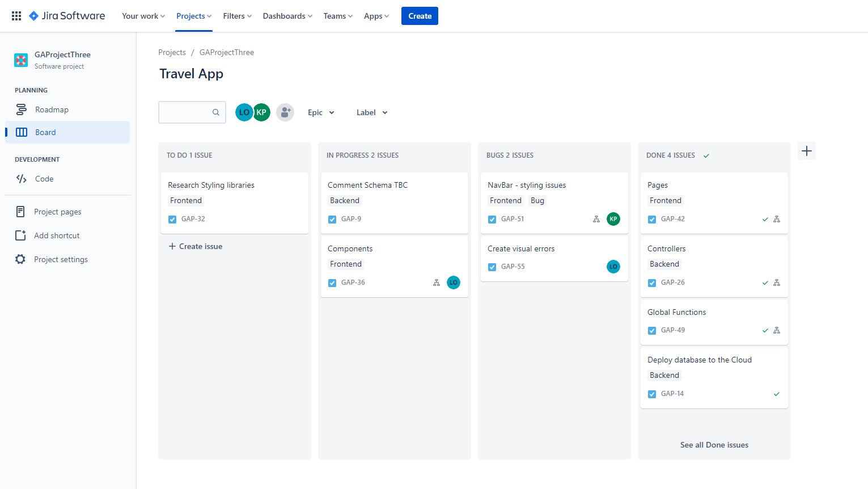The height and width of the screenshot is (489, 868).
Task: Open the Epic filter dropdown
Action: coord(320,112)
